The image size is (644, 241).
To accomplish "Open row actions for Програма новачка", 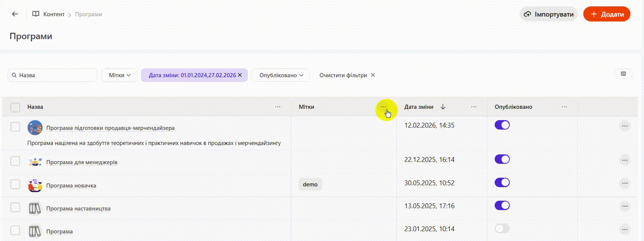I will pos(625,183).
